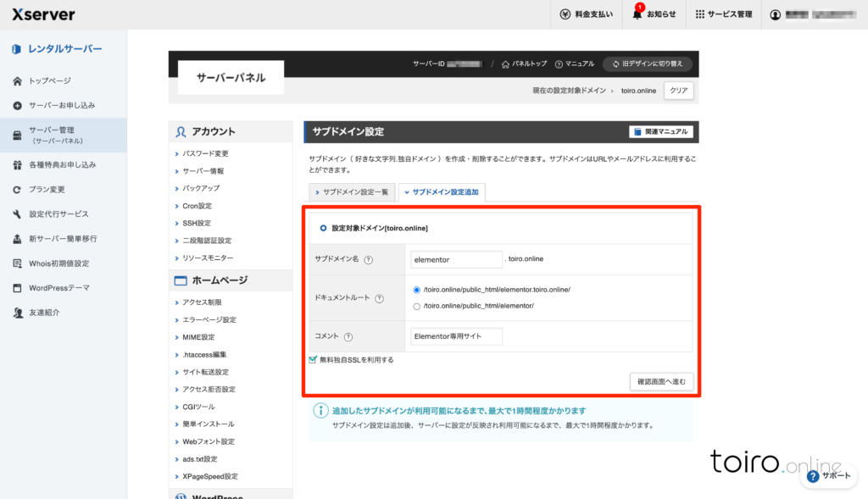The width and height of the screenshot is (868, 499).
Task: Expand the アクセス制限 menu entry
Action: coord(202,302)
